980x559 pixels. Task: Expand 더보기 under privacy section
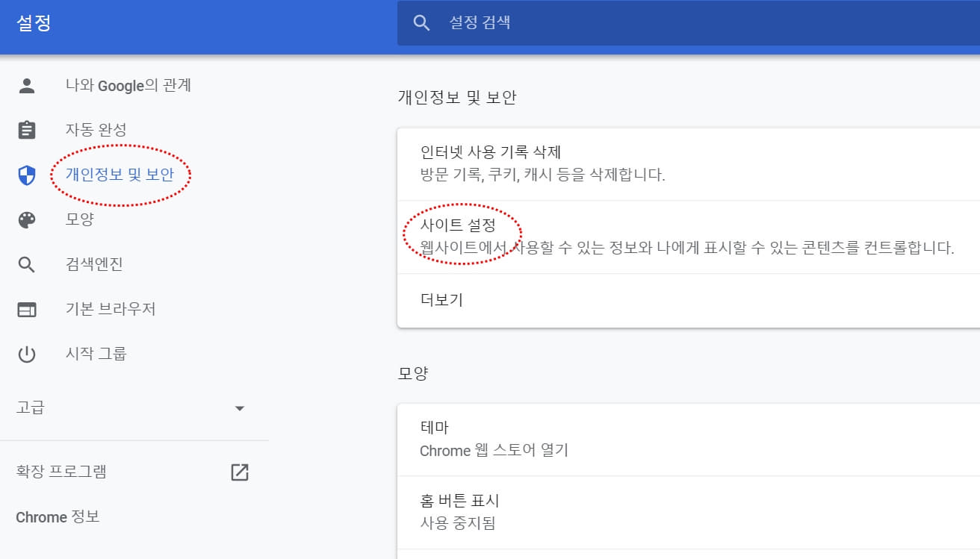[x=689, y=300]
